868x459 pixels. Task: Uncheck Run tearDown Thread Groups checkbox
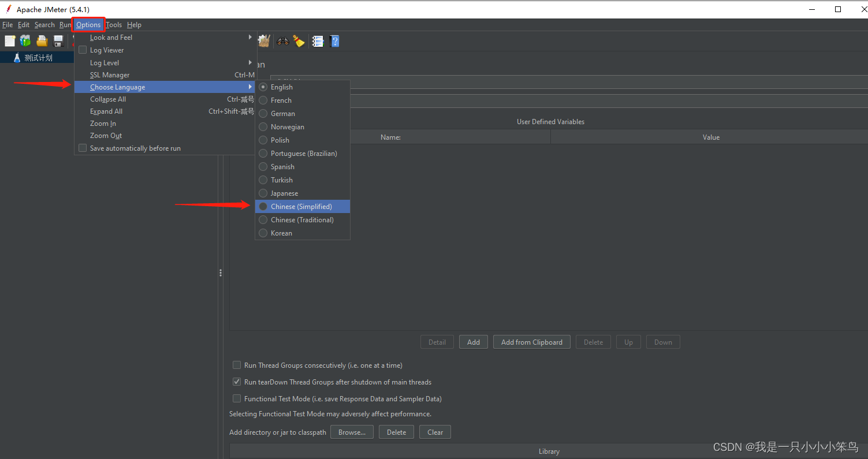[x=237, y=382]
